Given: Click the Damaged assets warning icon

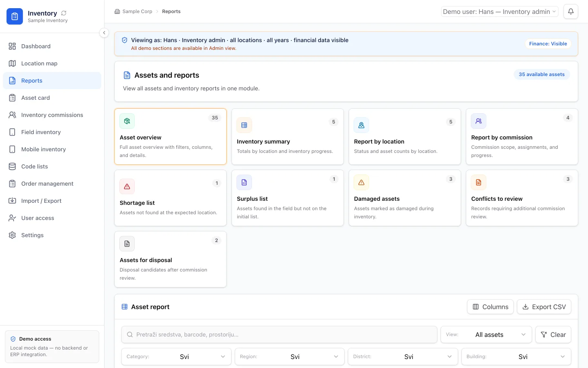Looking at the screenshot, I should point(361,182).
